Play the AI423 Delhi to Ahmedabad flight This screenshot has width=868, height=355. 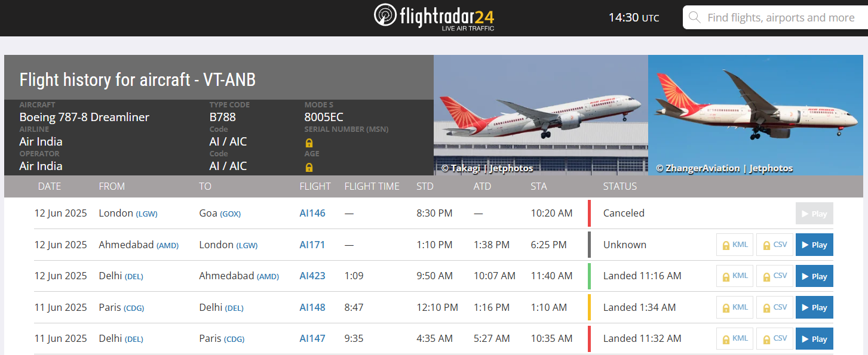point(814,276)
